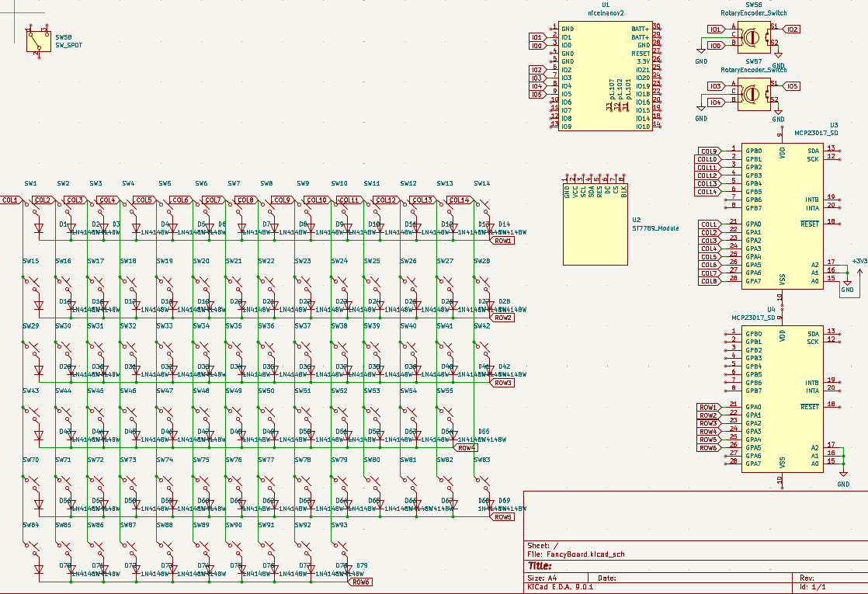This screenshot has width=868, height=594.
Task: Select the U3 MCP23017 chip symbol
Action: [x=781, y=216]
